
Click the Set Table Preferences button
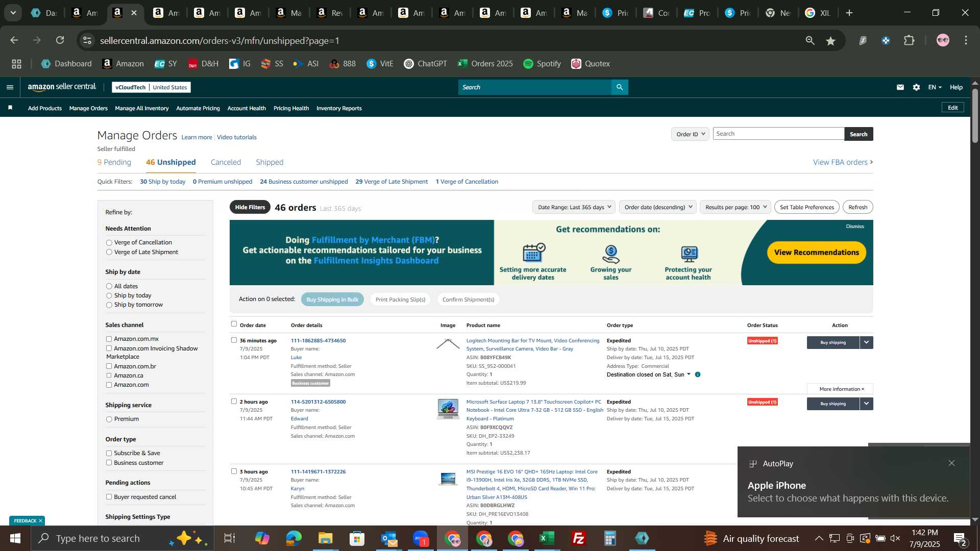click(x=807, y=207)
